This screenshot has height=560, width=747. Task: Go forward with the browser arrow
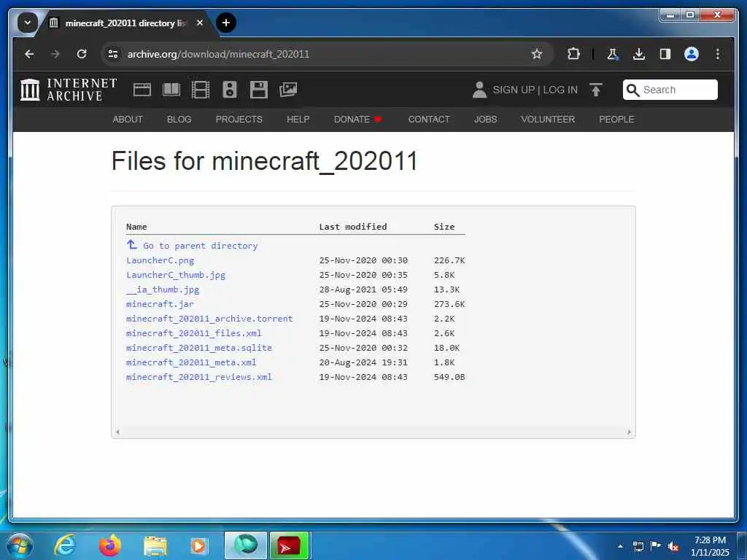pos(55,54)
